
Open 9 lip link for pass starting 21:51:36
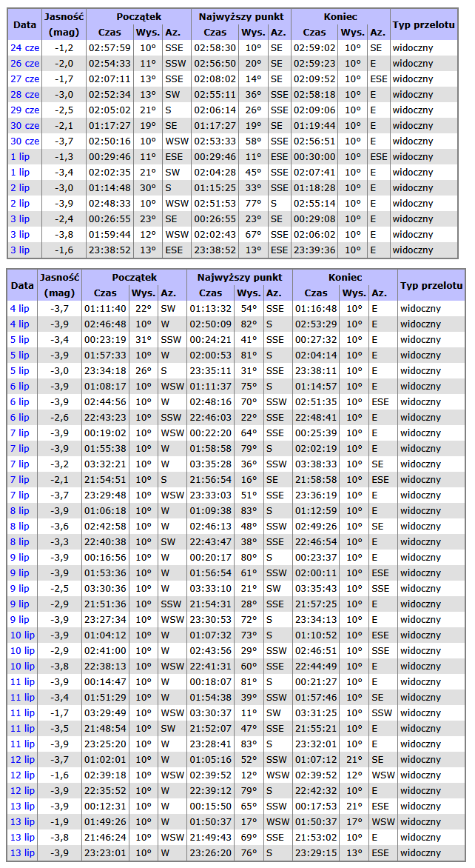(20, 604)
